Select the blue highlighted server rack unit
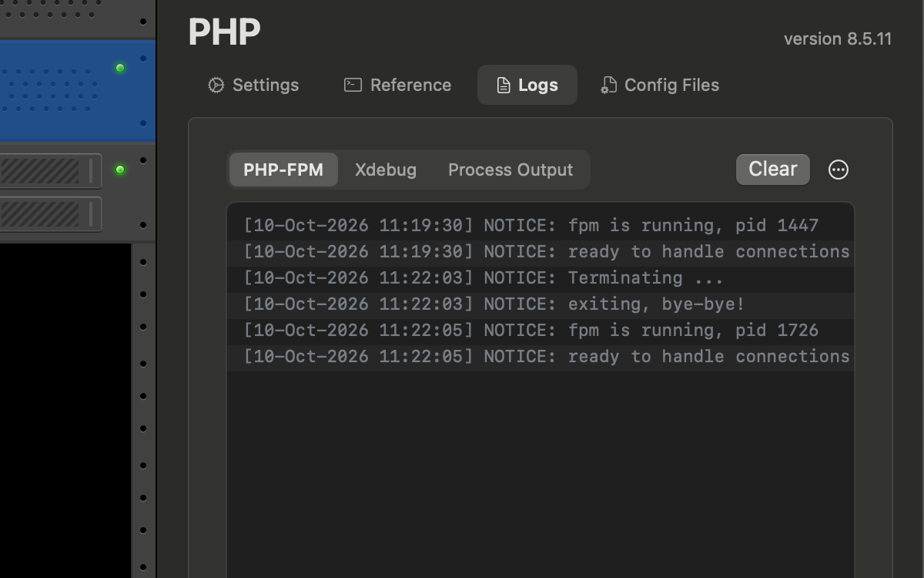Viewport: 924px width, 578px height. (x=78, y=91)
